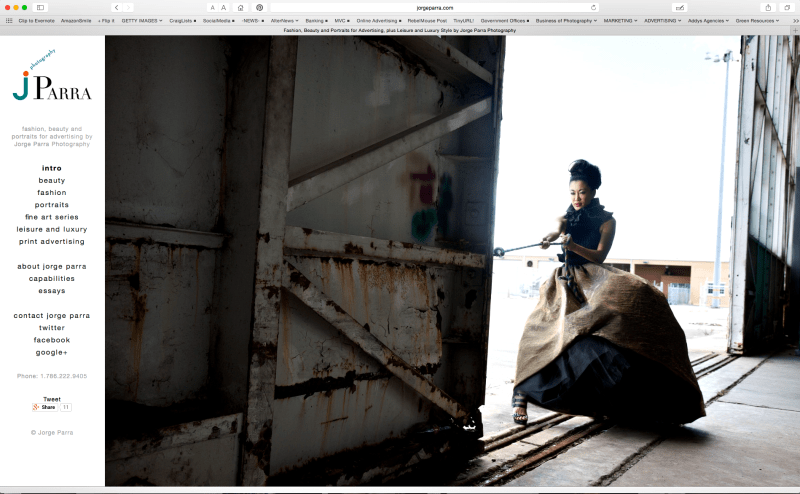Show all tabs with the tabs icon
The image size is (800, 494).
pos(787,7)
